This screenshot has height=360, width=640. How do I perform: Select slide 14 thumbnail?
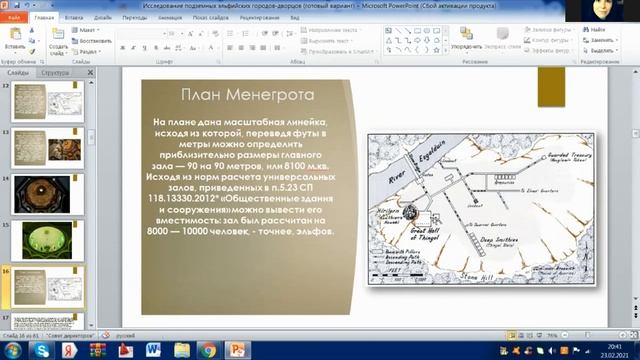pos(48,195)
